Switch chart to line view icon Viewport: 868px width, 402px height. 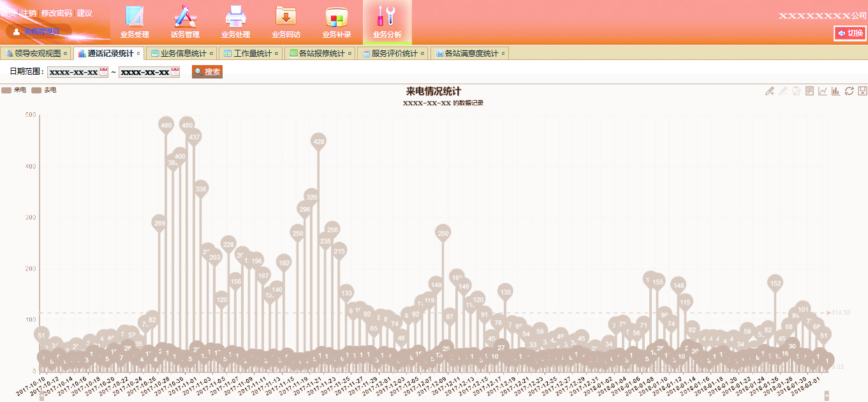pyautogui.click(x=823, y=91)
